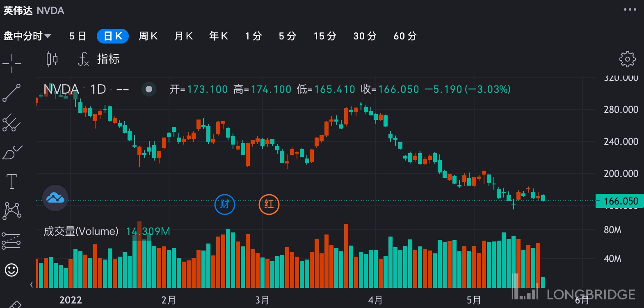Toggle the NVDA legend visibility circle
The image size is (644, 308).
[149, 89]
